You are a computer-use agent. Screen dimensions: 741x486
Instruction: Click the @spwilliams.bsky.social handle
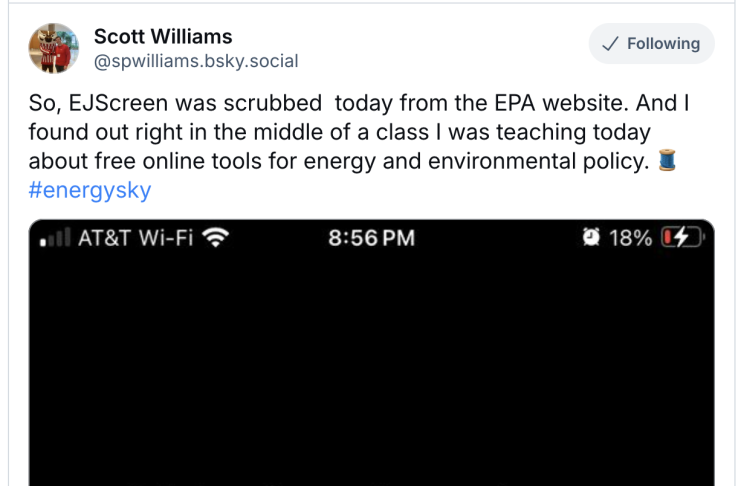click(196, 61)
